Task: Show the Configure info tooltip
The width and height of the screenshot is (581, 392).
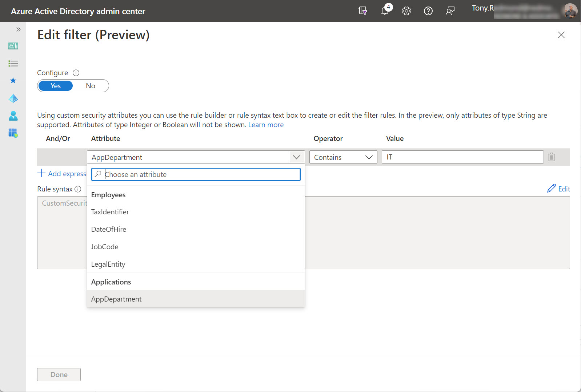Action: (x=76, y=73)
